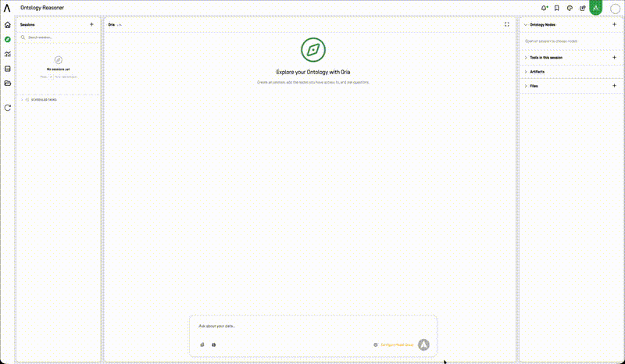Click the Sessions panel heading
The height and width of the screenshot is (364, 625).
point(27,25)
